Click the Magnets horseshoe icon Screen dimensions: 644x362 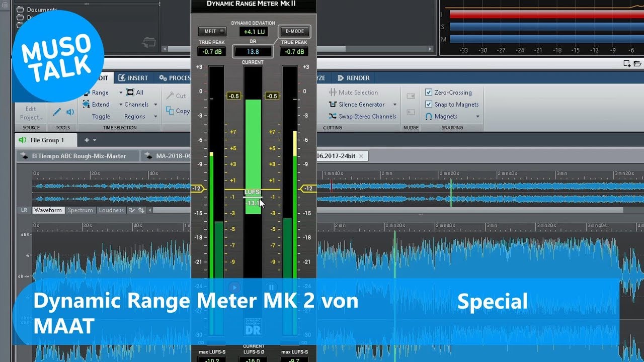[429, 116]
